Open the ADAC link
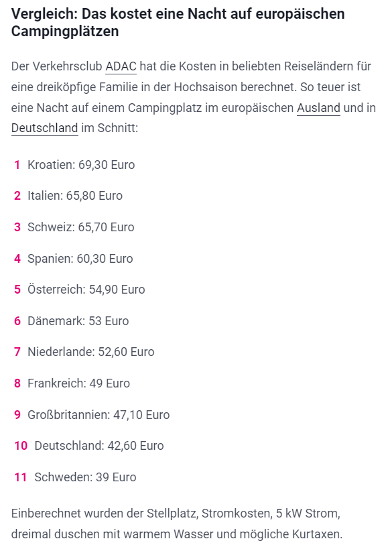 click(x=121, y=66)
